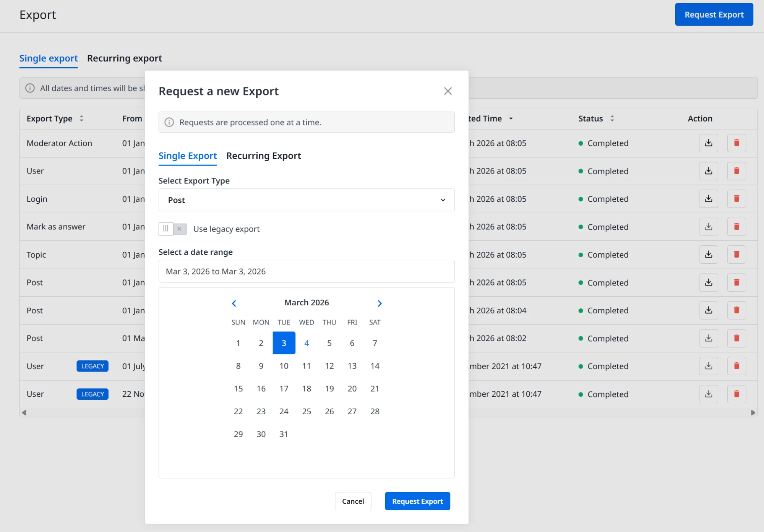Viewport: 764px width, 532px height.
Task: Close the Request a new Export dialog
Action: point(448,91)
